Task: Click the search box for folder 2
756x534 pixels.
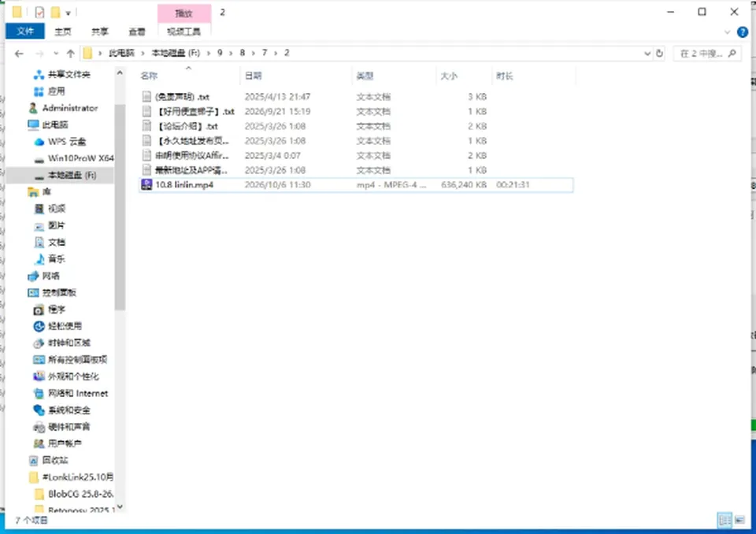Action: 707,54
